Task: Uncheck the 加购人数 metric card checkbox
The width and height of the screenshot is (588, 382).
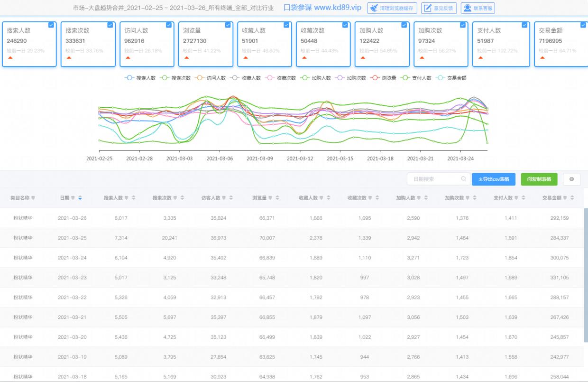Action: [404, 25]
